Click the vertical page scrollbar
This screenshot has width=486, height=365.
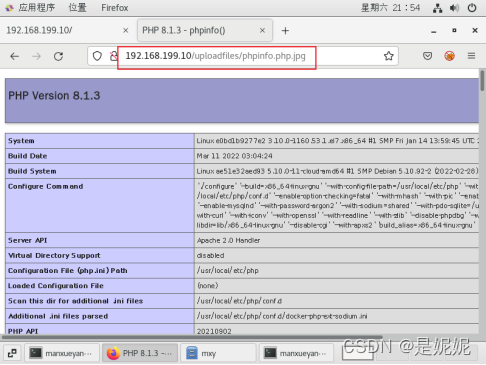482,80
